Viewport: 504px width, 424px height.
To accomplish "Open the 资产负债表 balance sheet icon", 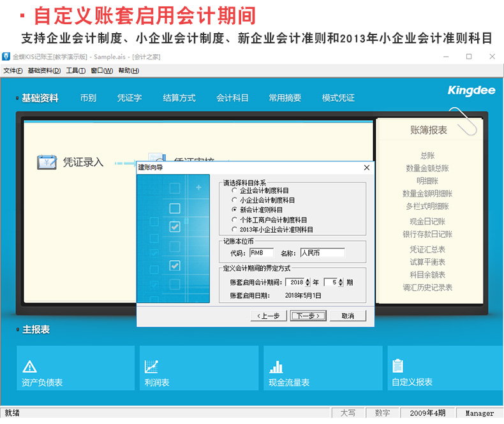I will tap(29, 367).
